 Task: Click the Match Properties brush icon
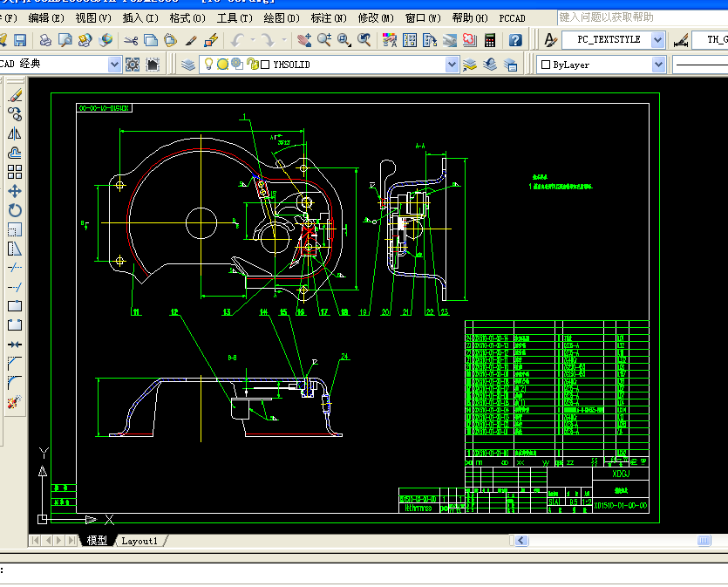[x=191, y=40]
